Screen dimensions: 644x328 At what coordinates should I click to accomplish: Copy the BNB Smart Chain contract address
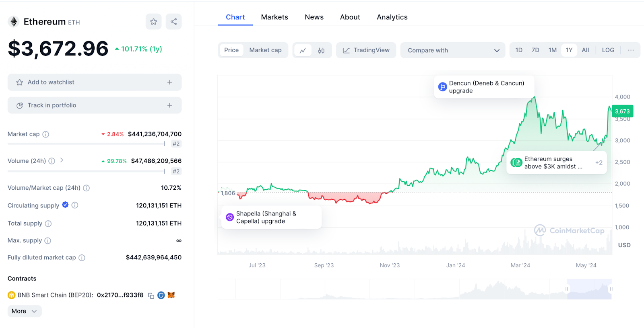[x=151, y=295]
